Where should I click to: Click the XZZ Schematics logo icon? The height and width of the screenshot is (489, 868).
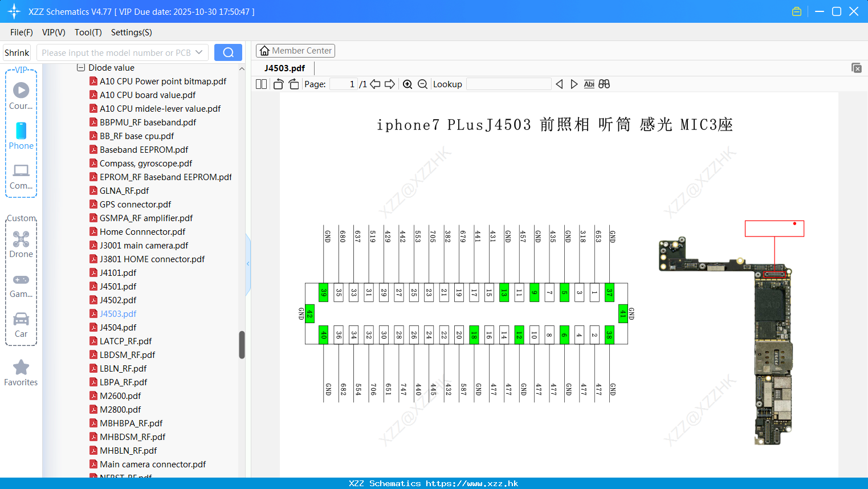pyautogui.click(x=14, y=11)
